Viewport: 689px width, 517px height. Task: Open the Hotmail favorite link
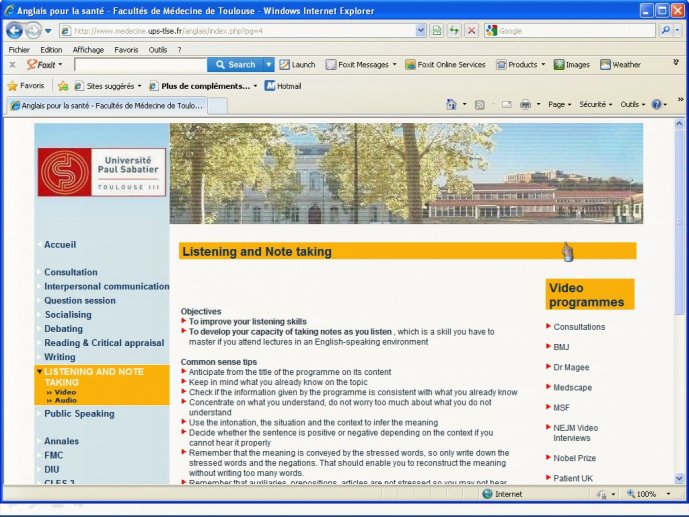click(283, 86)
